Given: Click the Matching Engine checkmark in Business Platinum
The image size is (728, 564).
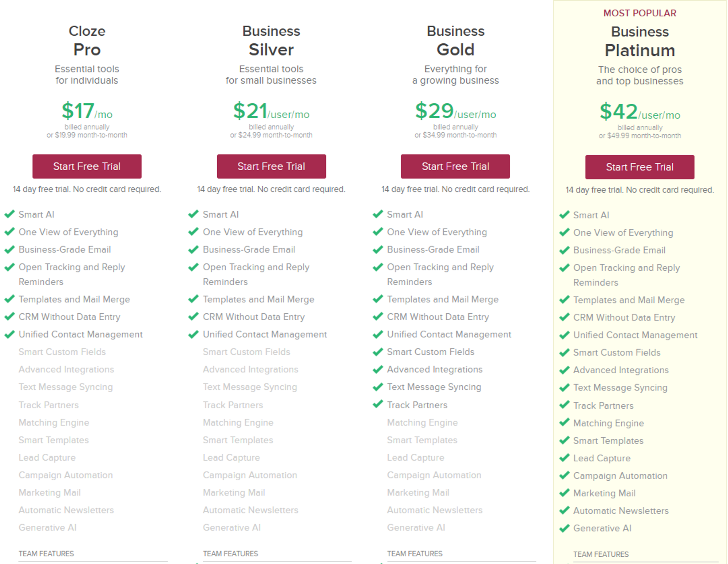Looking at the screenshot, I should point(564,423).
